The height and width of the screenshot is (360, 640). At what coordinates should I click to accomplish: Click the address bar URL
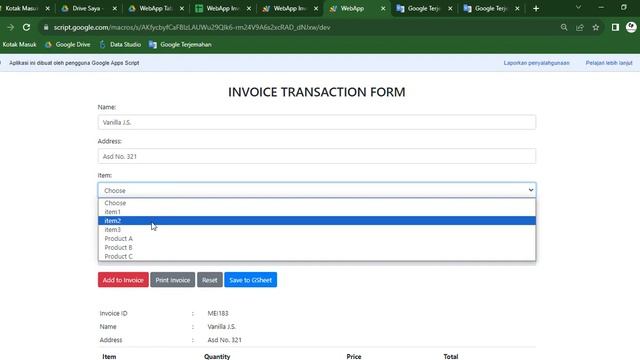pos(192,27)
